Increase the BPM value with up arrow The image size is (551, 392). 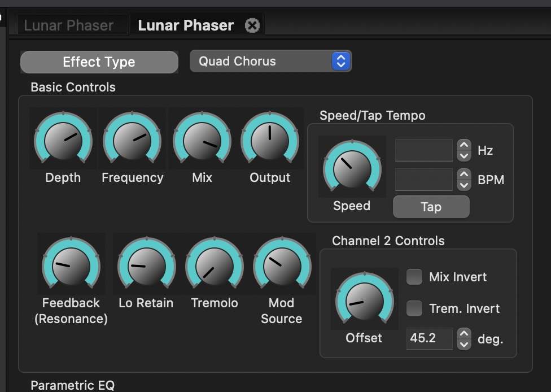[x=464, y=175]
